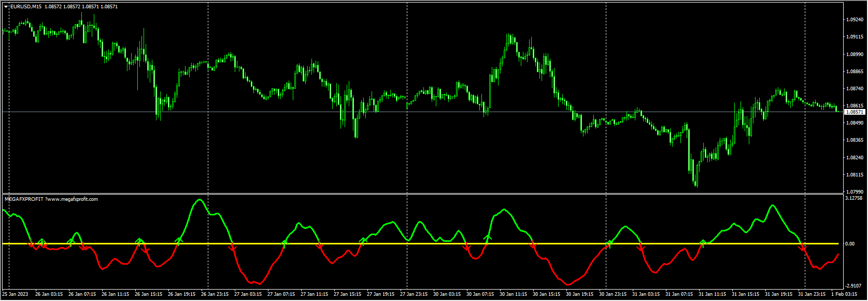This screenshot has height=301, width=868.
Task: Select the red down arrow right after 26 Jan 23:15
Action: pos(233,248)
